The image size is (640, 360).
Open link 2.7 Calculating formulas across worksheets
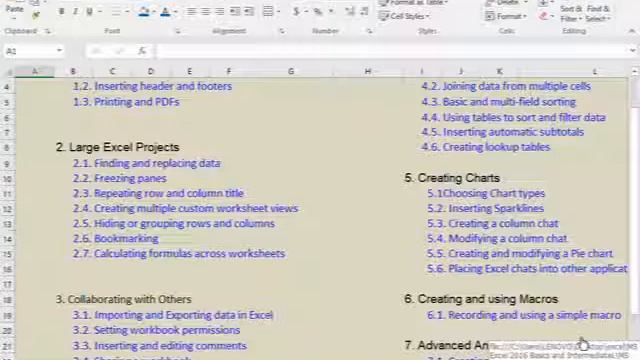(179, 253)
